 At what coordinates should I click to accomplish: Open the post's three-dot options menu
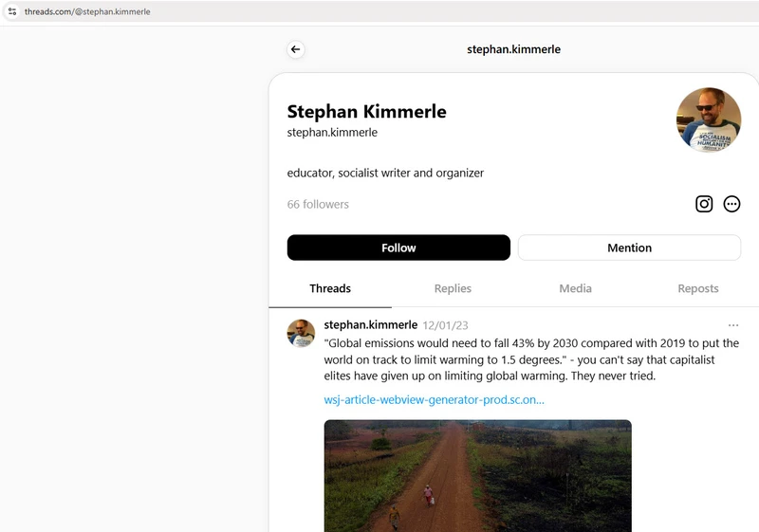click(x=732, y=325)
